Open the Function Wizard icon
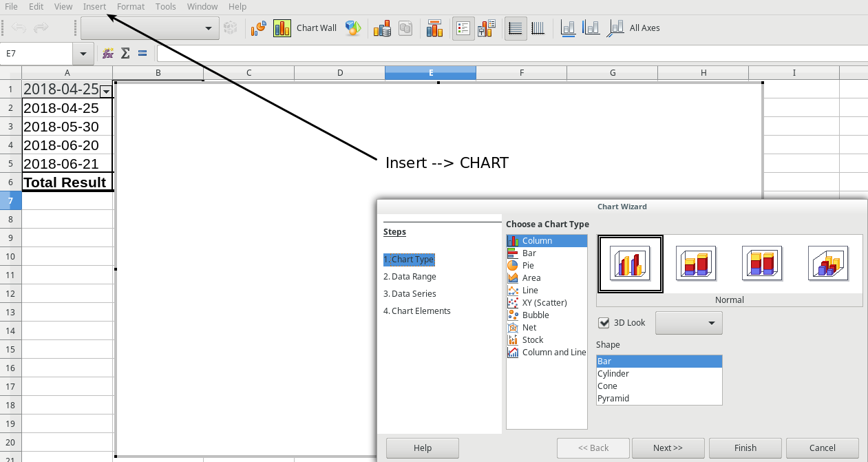 [108, 53]
